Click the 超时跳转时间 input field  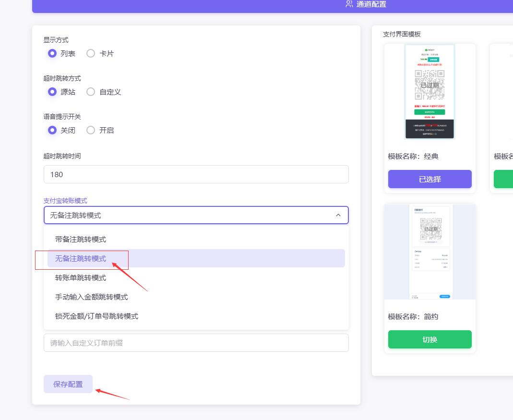coord(196,174)
